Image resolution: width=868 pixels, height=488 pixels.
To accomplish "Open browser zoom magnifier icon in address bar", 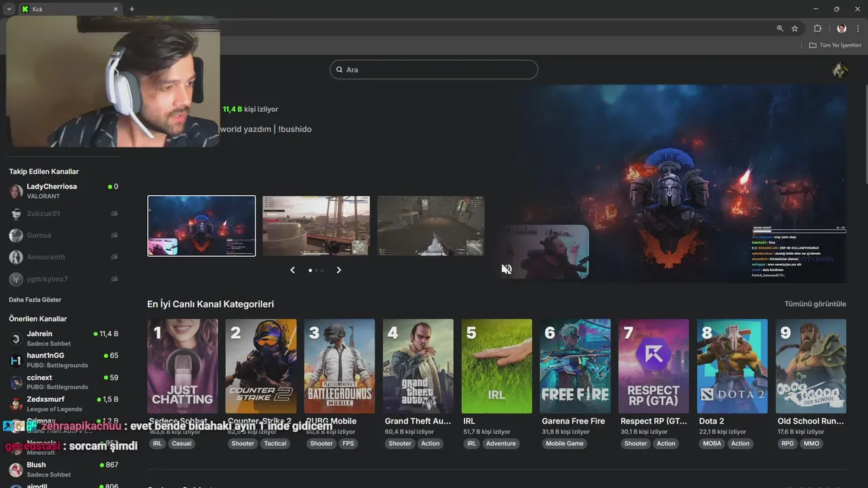I will 780,28.
